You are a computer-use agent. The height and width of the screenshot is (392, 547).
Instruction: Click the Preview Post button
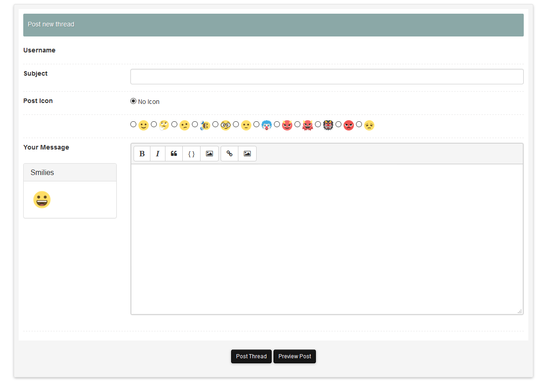click(x=294, y=356)
